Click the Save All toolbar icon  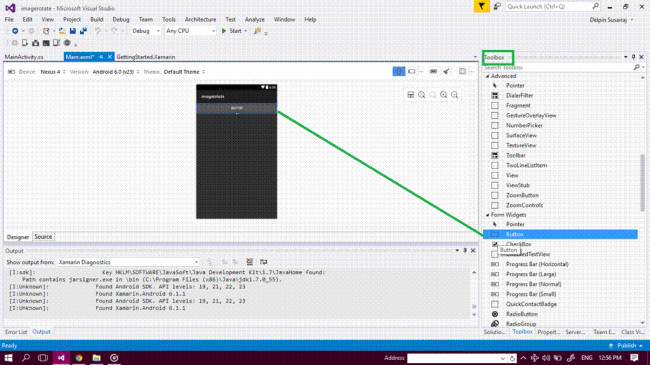click(83, 31)
